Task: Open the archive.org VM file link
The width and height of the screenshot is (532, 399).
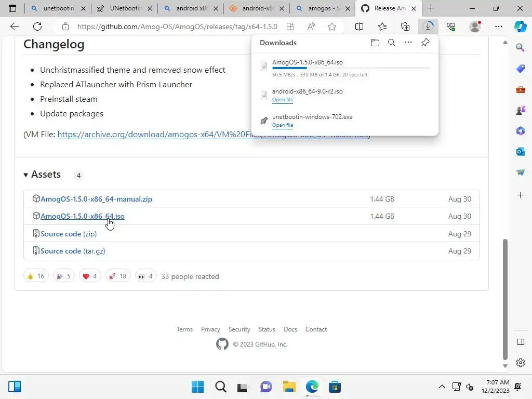Action: pyautogui.click(x=154, y=135)
